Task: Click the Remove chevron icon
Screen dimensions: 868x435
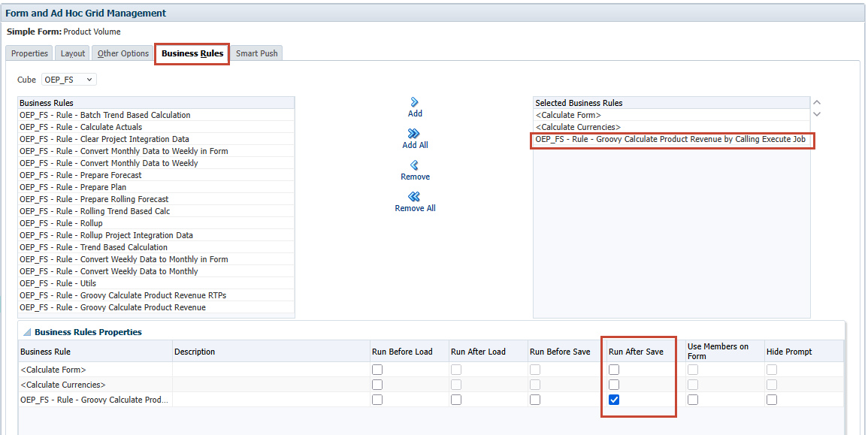Action: point(414,167)
